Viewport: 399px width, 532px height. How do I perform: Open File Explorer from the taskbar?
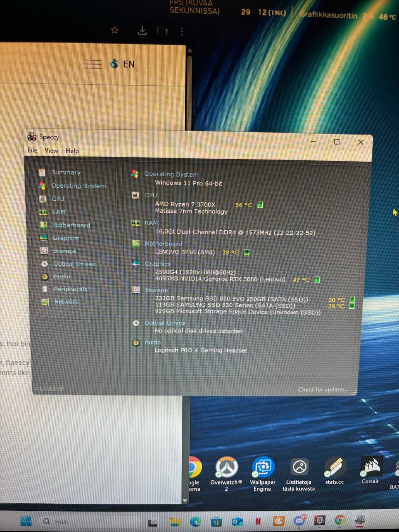pos(175,521)
